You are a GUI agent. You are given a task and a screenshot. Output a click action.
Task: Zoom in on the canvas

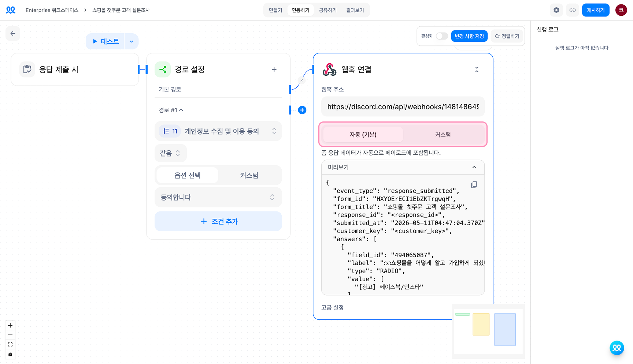click(10, 326)
